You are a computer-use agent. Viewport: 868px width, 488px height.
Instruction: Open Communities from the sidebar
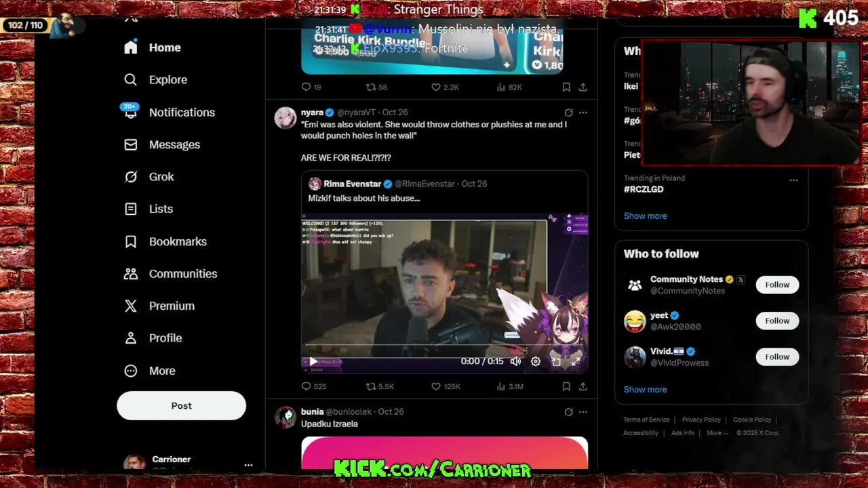coord(170,273)
